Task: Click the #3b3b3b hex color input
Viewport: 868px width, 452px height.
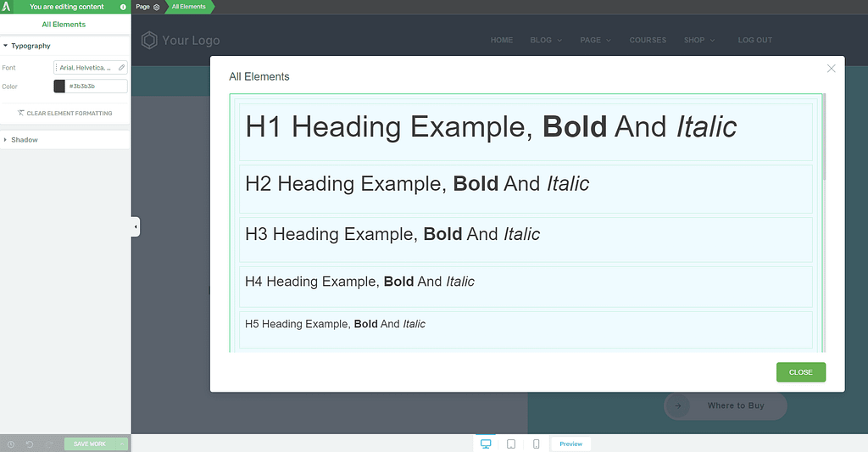Action: (97, 86)
